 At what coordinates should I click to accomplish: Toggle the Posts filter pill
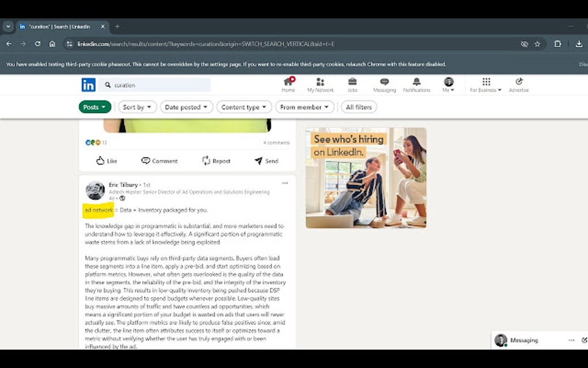coord(94,107)
